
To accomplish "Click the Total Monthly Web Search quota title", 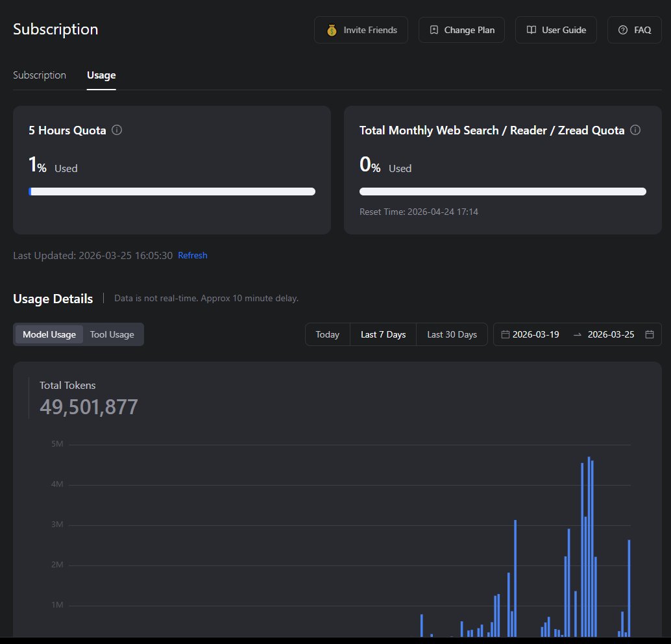I will point(492,130).
